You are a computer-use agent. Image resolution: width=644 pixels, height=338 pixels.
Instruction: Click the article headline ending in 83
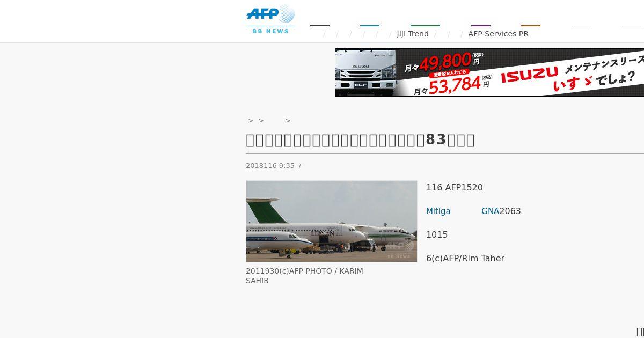pos(360,140)
